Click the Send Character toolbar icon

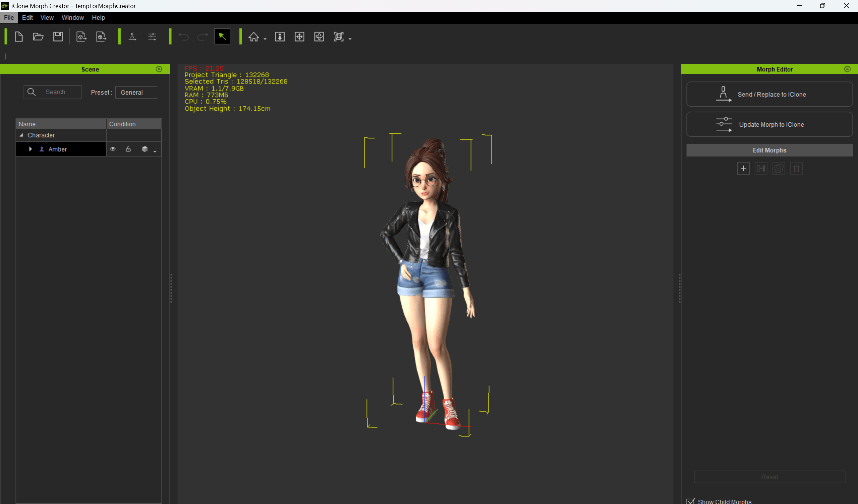click(x=132, y=37)
